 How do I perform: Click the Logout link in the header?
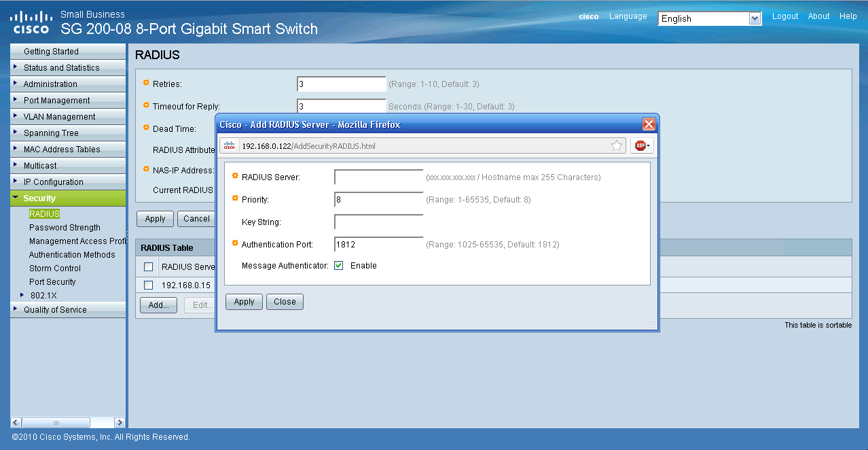784,16
